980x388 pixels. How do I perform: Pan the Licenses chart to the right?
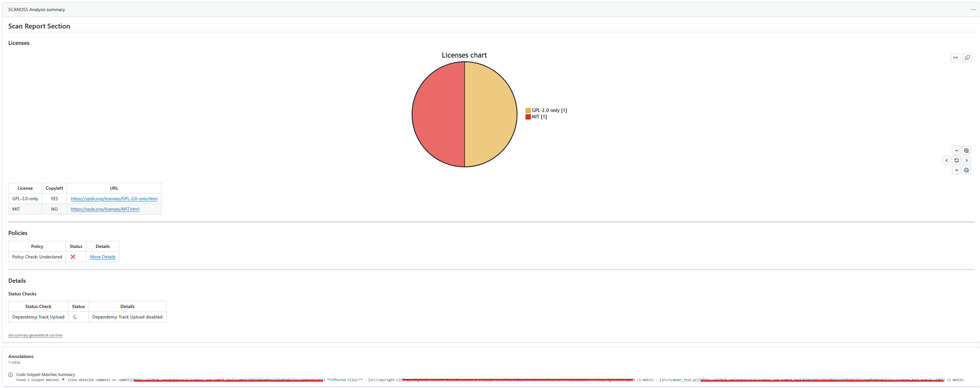[x=966, y=160]
